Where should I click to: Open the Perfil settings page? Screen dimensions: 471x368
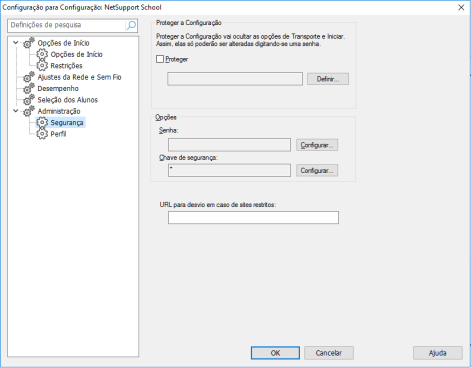(58, 134)
